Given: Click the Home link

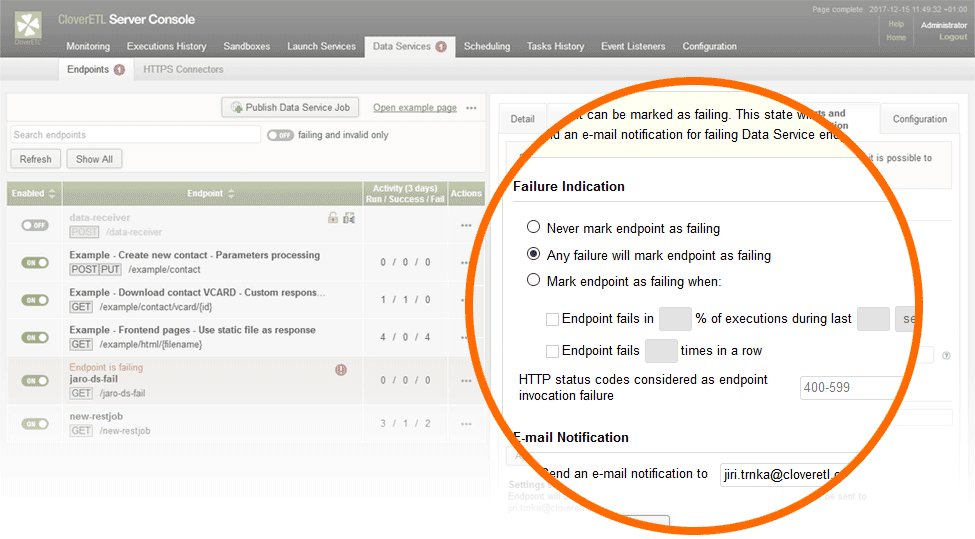Looking at the screenshot, I should coord(896,37).
